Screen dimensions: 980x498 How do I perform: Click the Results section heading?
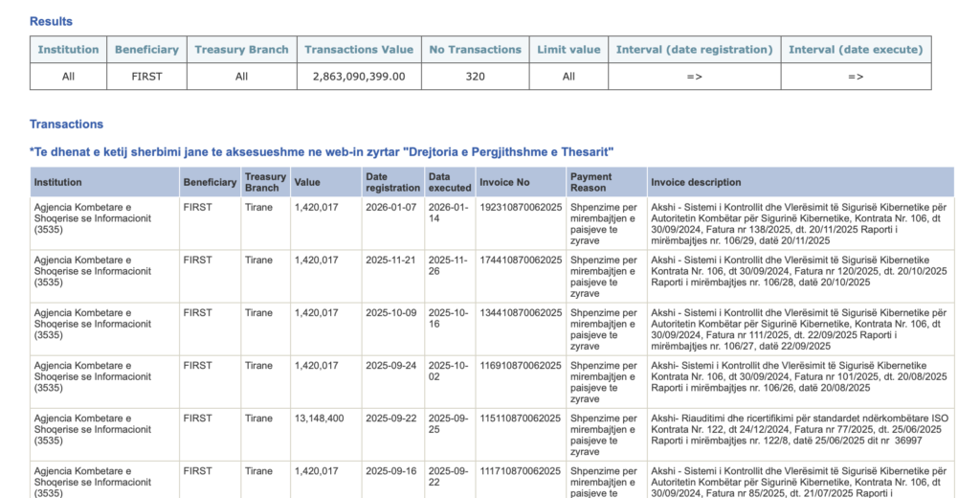pos(51,21)
